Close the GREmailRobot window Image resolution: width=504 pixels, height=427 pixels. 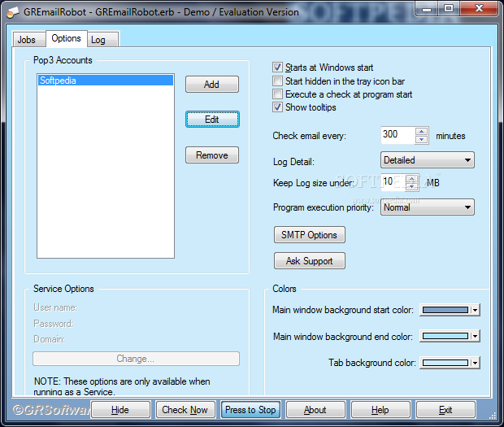point(479,9)
